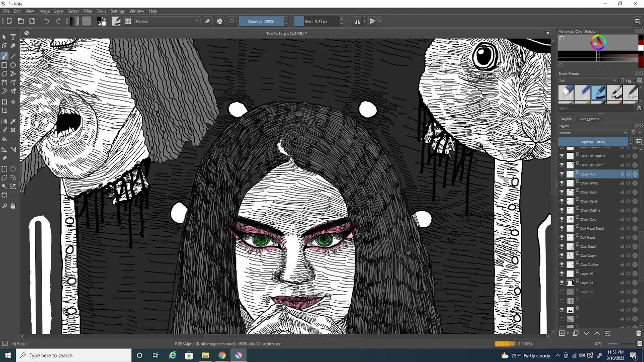Open the Ink brush tag dropdown
This screenshot has width=644, height=362.
(588, 80)
